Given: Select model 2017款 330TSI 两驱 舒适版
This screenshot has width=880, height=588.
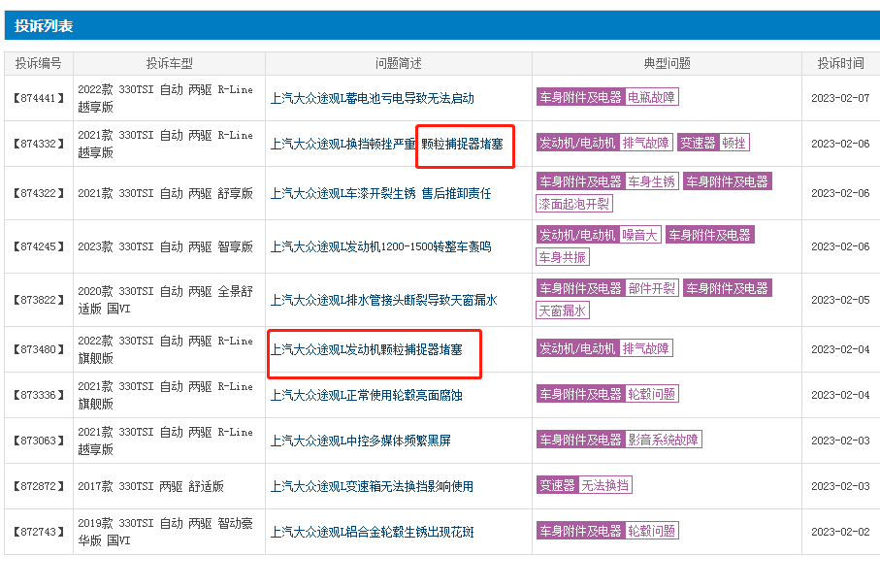Looking at the screenshot, I should click(150, 486).
